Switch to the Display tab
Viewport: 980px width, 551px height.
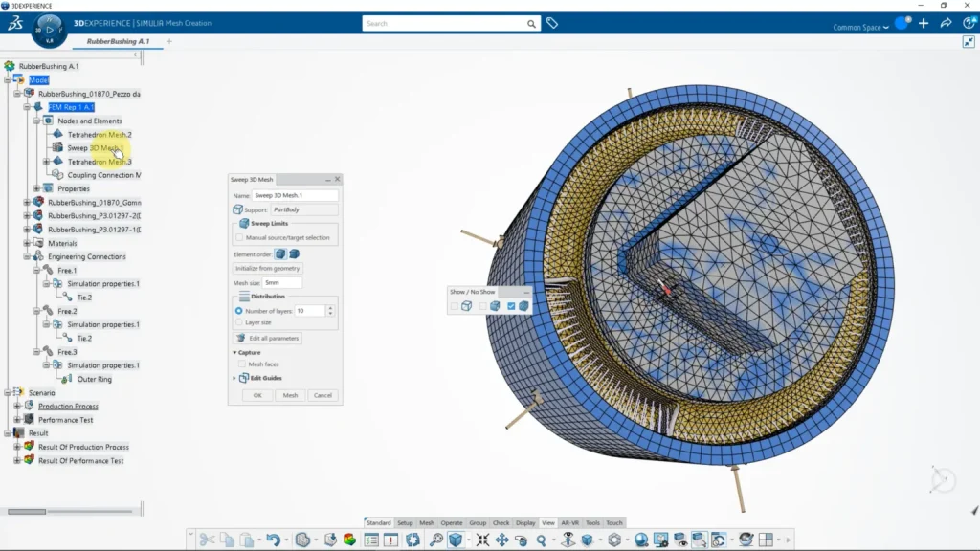click(525, 523)
